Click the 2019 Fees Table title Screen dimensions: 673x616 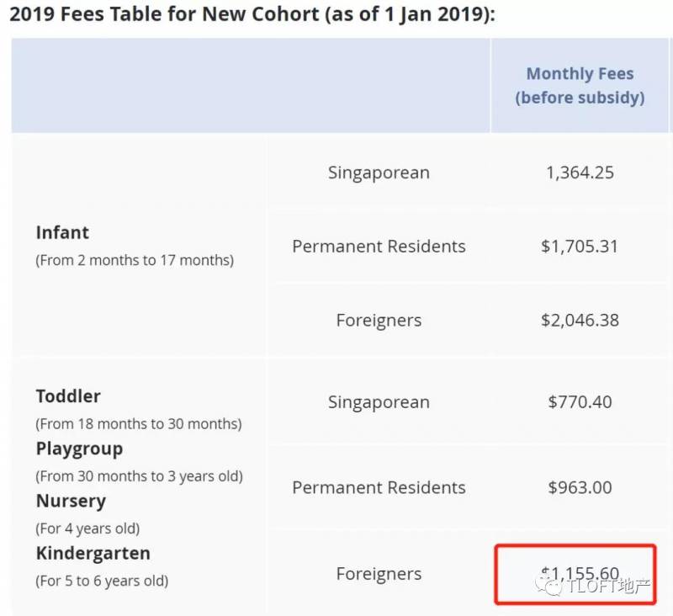[252, 15]
